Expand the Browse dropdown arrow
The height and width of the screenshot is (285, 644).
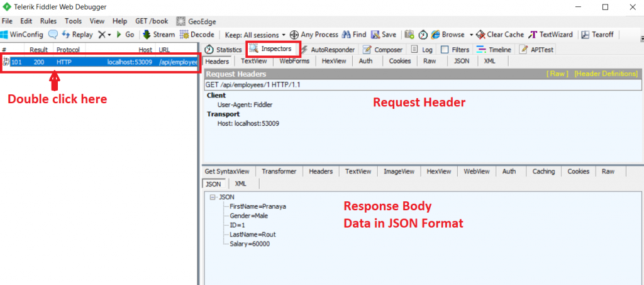tap(472, 35)
